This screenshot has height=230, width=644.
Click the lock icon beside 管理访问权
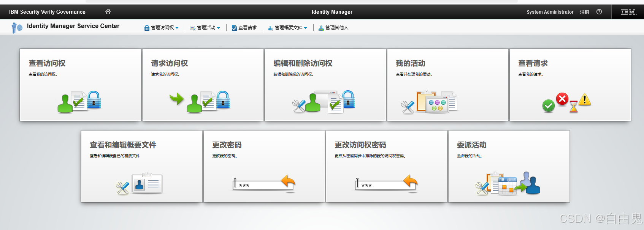147,28
